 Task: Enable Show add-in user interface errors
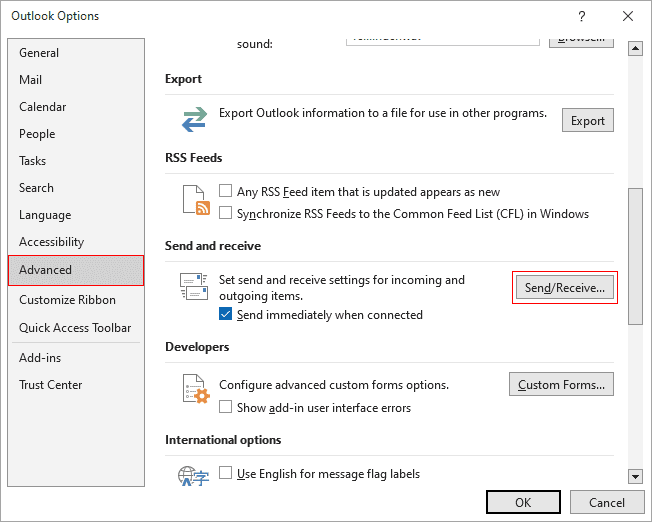click(x=225, y=407)
